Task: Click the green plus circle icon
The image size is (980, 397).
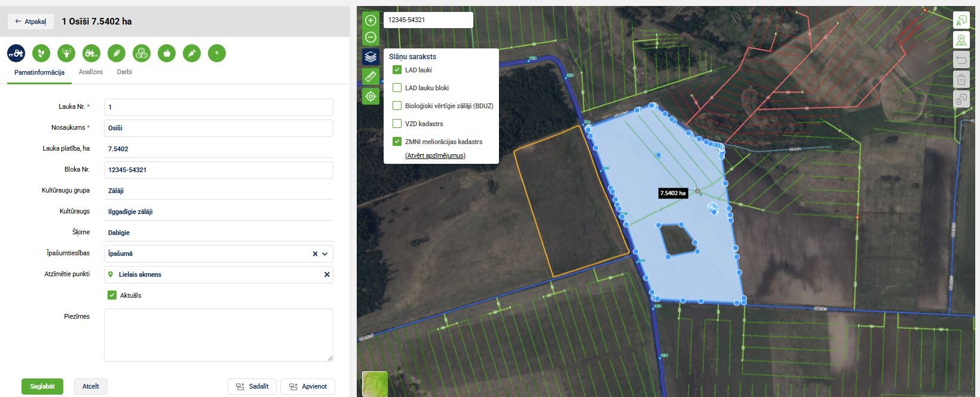Action: click(217, 53)
